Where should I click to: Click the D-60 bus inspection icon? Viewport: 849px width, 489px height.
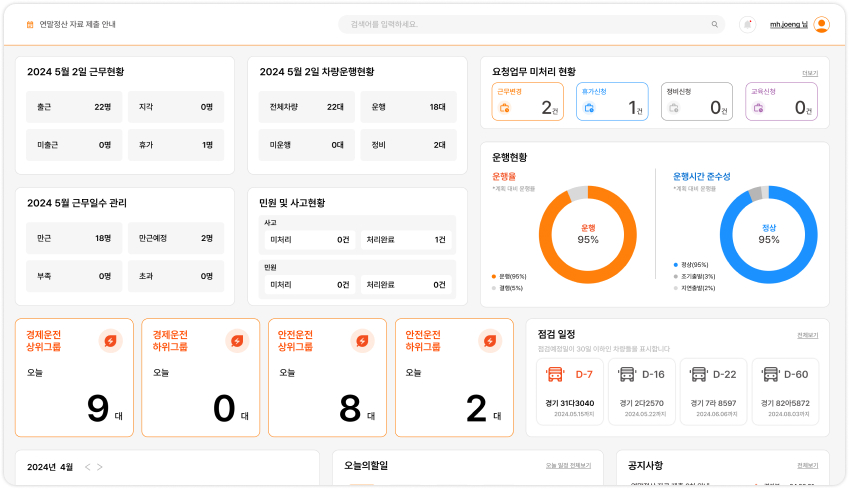[770, 374]
